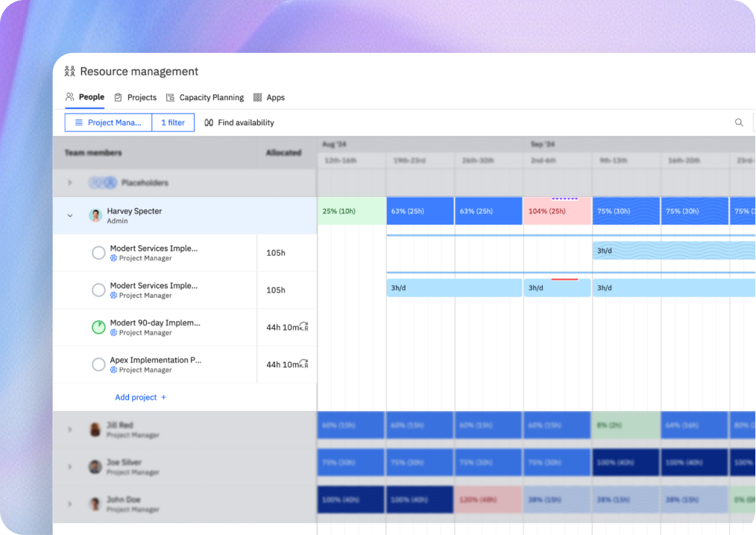Click the recurring icon beside Apex Implementation allocation
Viewport: 756px width, 535px height.
click(303, 363)
